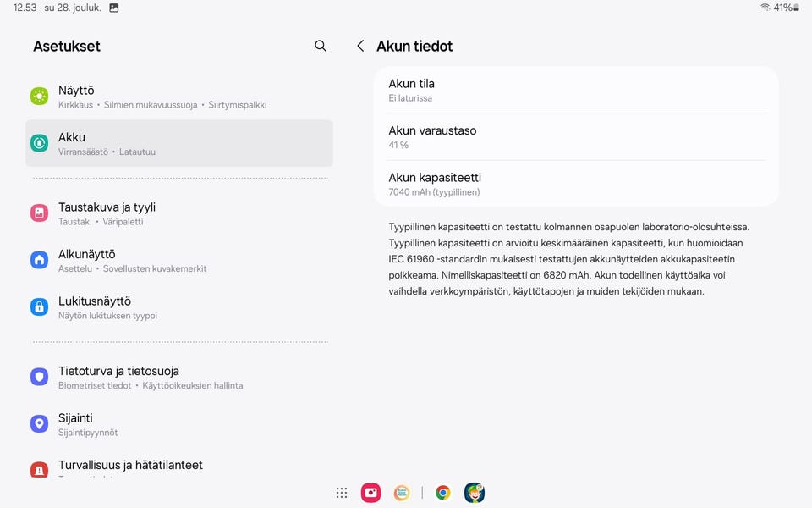This screenshot has width=812, height=508.
Task: Tap the green Akku battery icon
Action: (x=40, y=143)
